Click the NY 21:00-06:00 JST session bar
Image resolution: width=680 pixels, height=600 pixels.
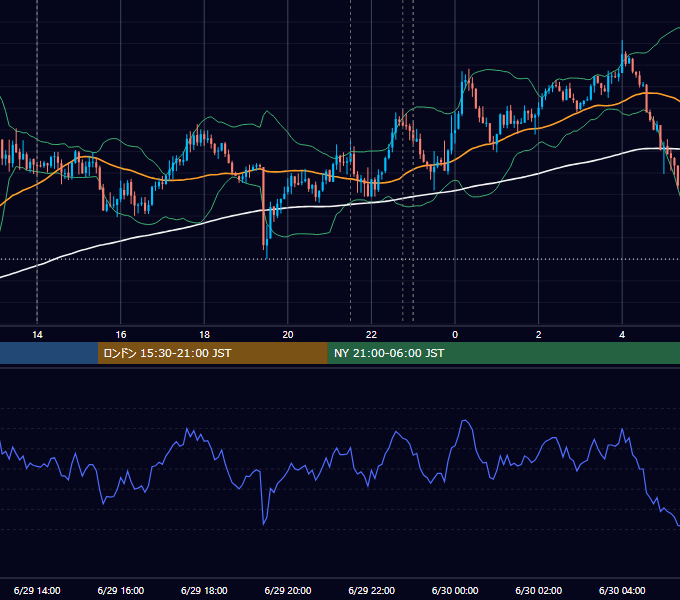503,353
